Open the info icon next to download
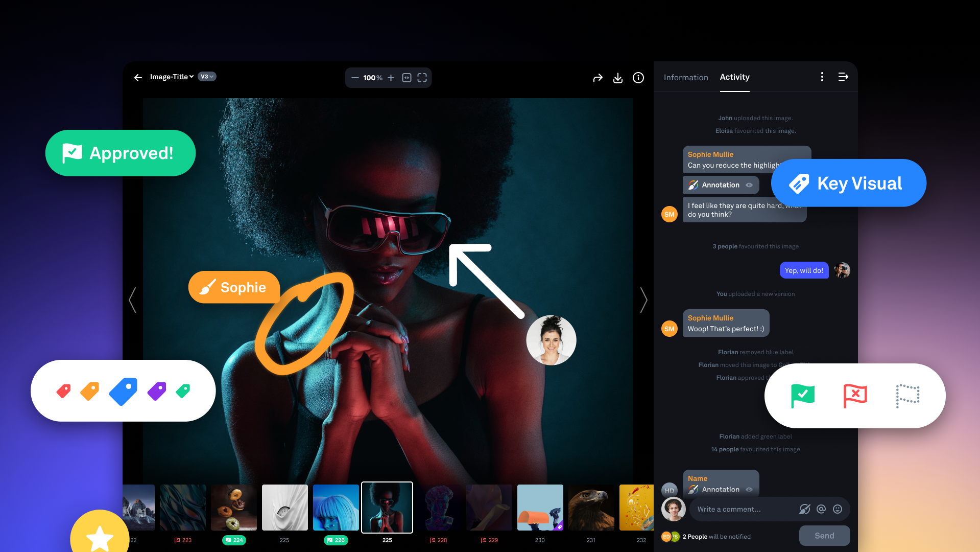The image size is (980, 552). [638, 78]
